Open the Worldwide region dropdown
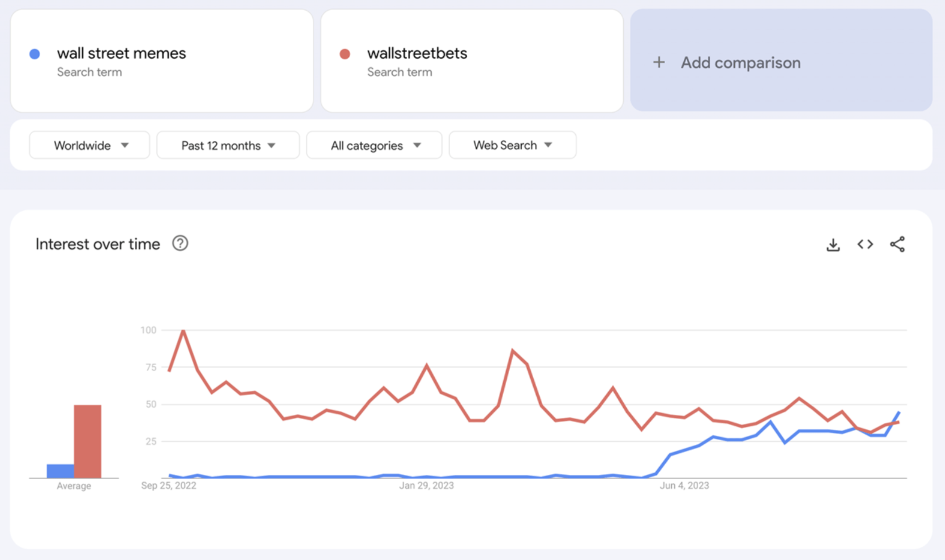 coord(89,145)
